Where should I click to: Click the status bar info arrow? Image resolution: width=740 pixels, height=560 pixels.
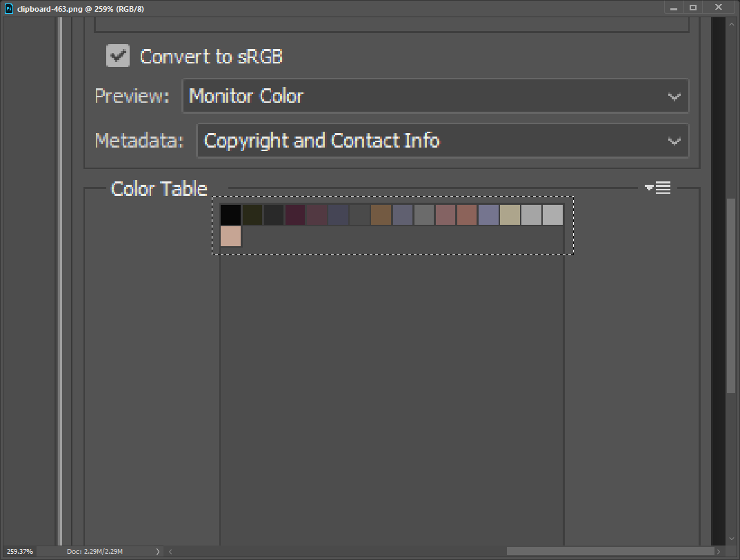tap(158, 552)
